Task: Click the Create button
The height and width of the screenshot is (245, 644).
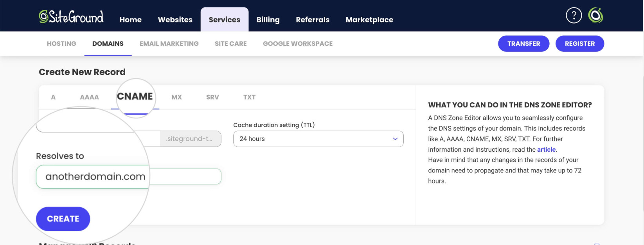Action: [x=63, y=219]
